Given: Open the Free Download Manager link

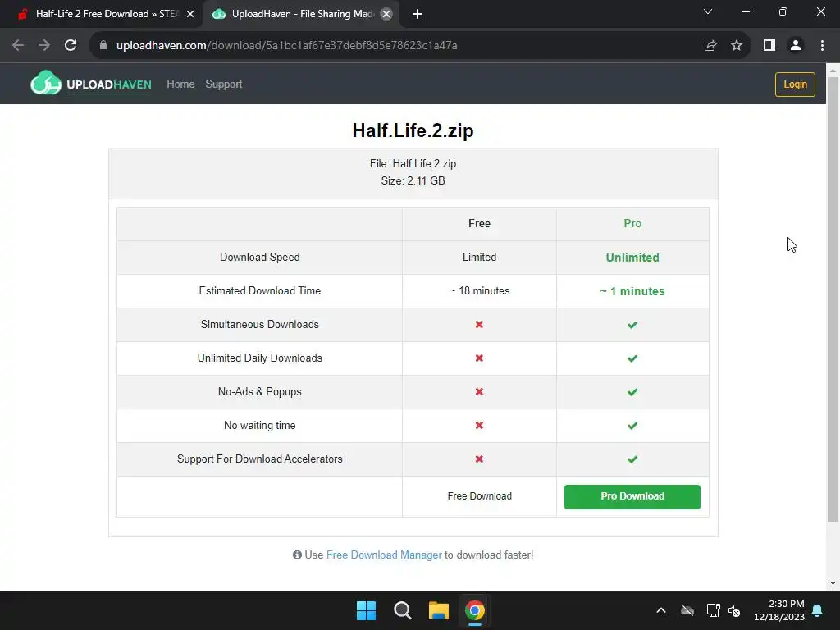Looking at the screenshot, I should click(x=384, y=555).
